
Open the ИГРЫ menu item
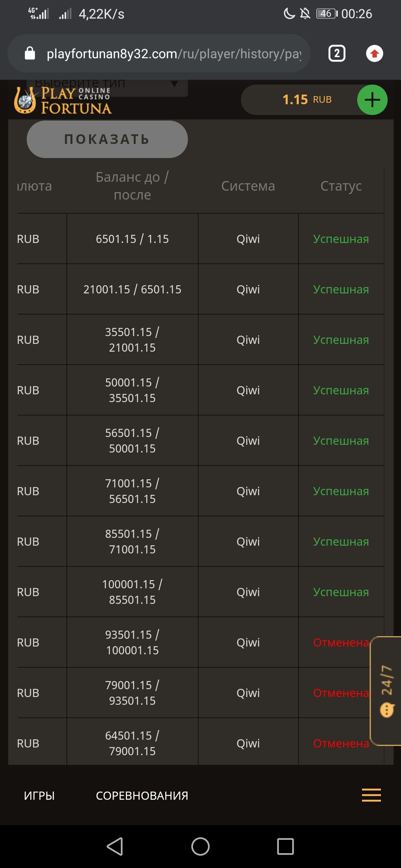click(39, 796)
